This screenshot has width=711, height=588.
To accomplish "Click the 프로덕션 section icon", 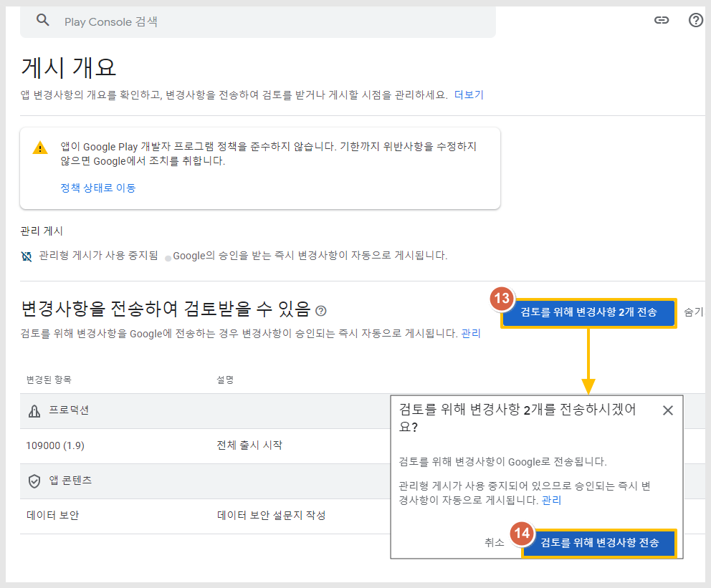I will pyautogui.click(x=34, y=411).
